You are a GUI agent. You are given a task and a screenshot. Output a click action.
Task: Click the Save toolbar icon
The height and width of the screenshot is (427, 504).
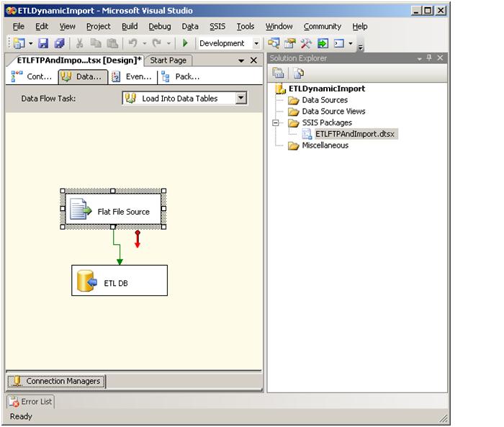pos(43,43)
